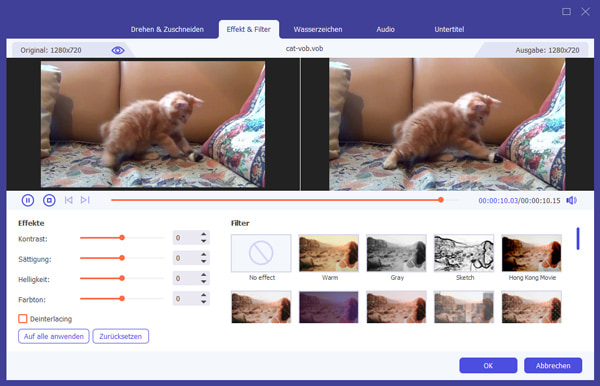Apply the Sketch filter
Viewport: 600px width, 386px height.
[x=464, y=253]
